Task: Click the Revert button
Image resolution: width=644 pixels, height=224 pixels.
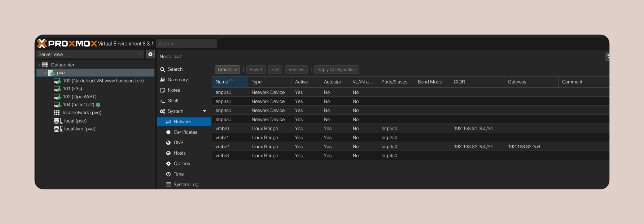Action: click(x=256, y=70)
